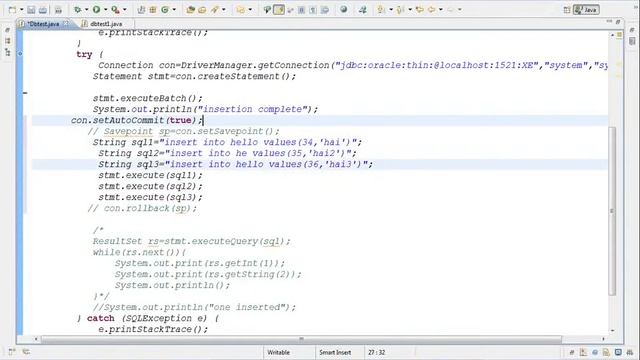Click the folder icon left of Toggle Breadcrumb
Viewport: 640px width, 360px height.
[241, 9]
